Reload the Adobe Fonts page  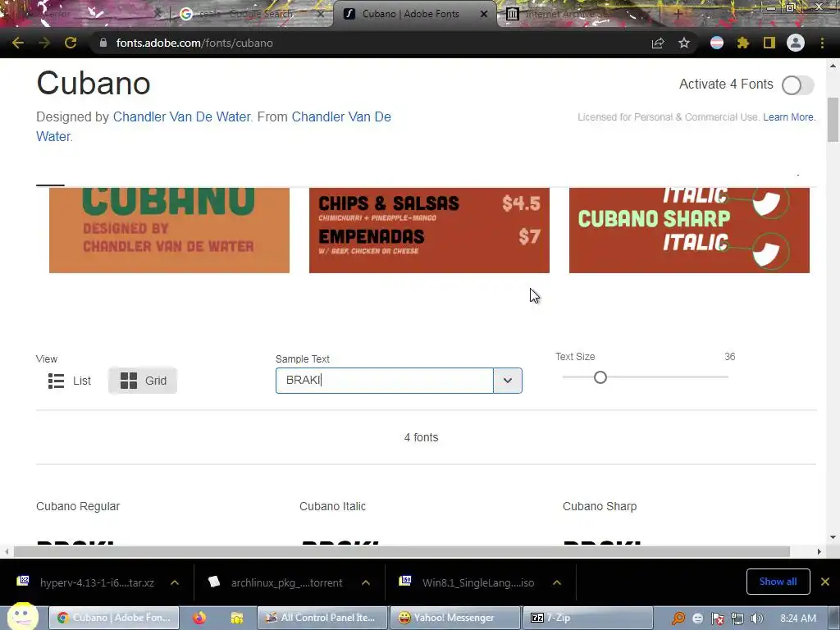click(x=71, y=43)
